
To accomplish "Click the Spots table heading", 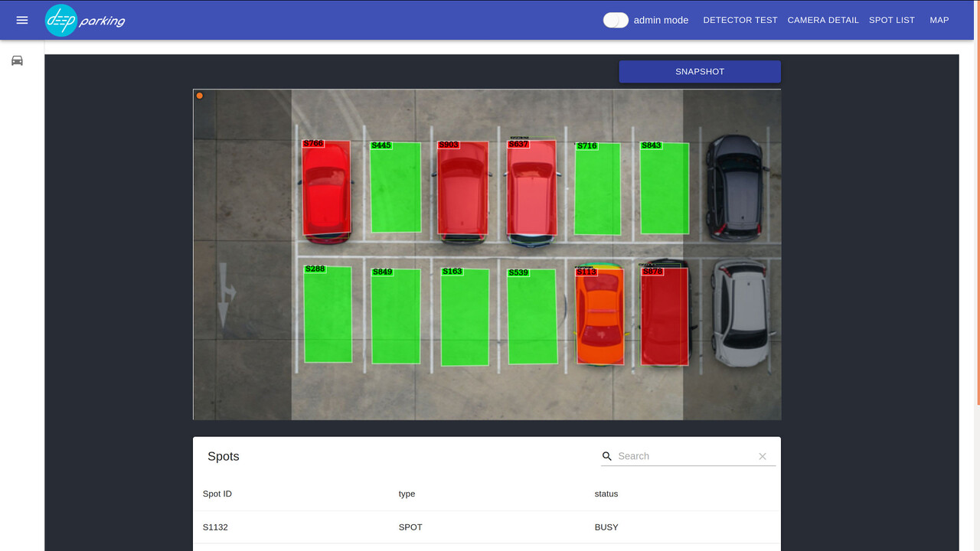I will tap(224, 456).
